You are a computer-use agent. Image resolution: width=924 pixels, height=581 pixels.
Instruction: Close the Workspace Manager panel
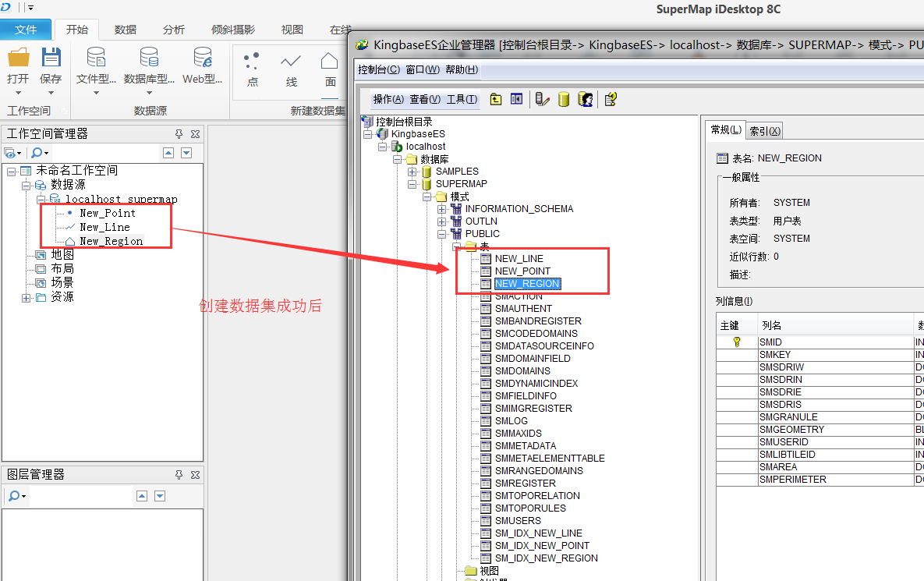click(195, 134)
